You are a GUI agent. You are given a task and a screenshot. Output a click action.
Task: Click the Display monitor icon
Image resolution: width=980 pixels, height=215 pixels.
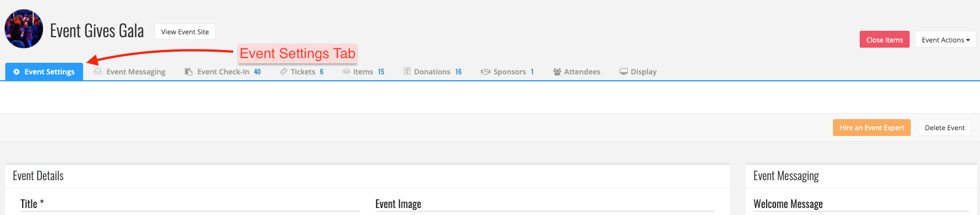624,72
